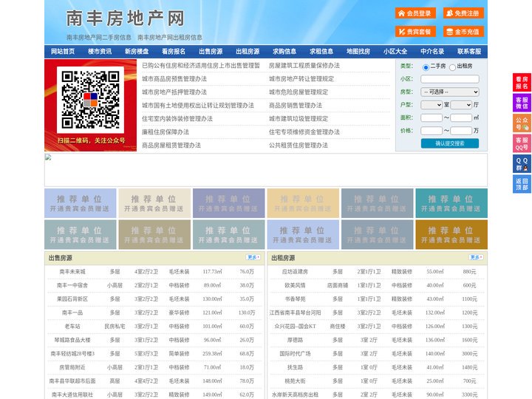Open 琴城路食品大楼 sale listing
This screenshot has height=399, width=532.
(72, 340)
